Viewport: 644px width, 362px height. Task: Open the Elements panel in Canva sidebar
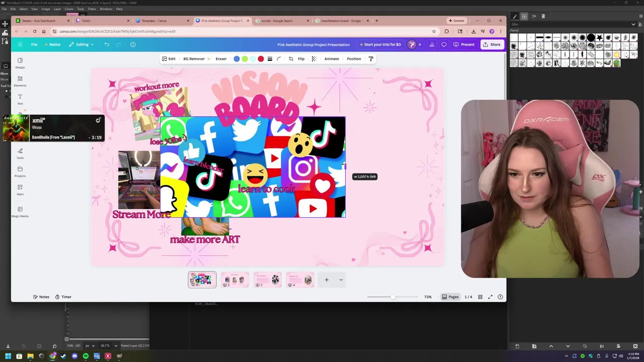(20, 81)
